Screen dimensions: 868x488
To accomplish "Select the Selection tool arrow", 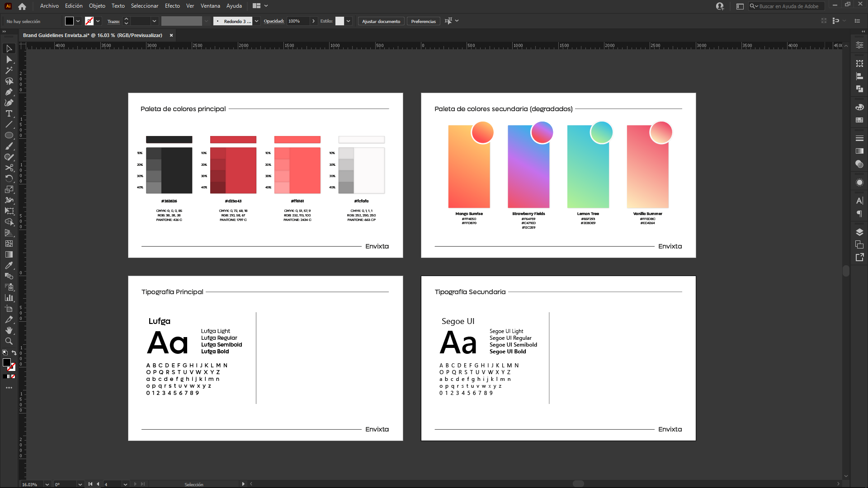I will coord(9,48).
